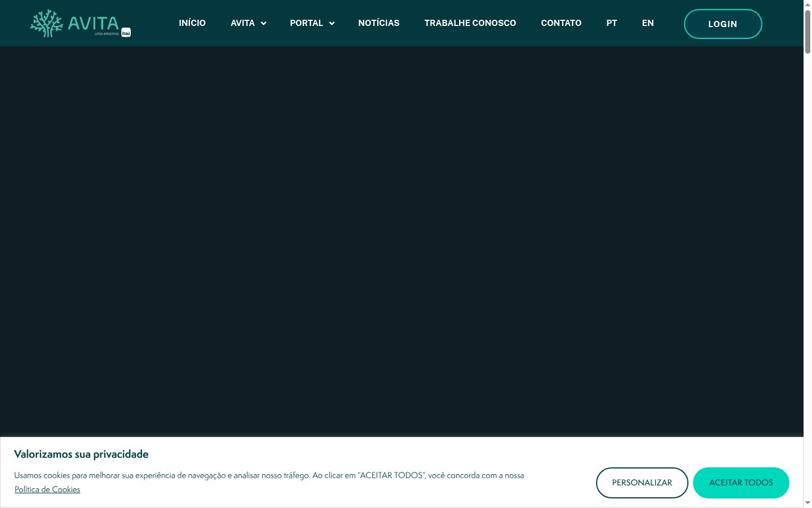Screen dimensions: 812x508
Task: Open the AVITA menu item
Action: coord(242,23)
